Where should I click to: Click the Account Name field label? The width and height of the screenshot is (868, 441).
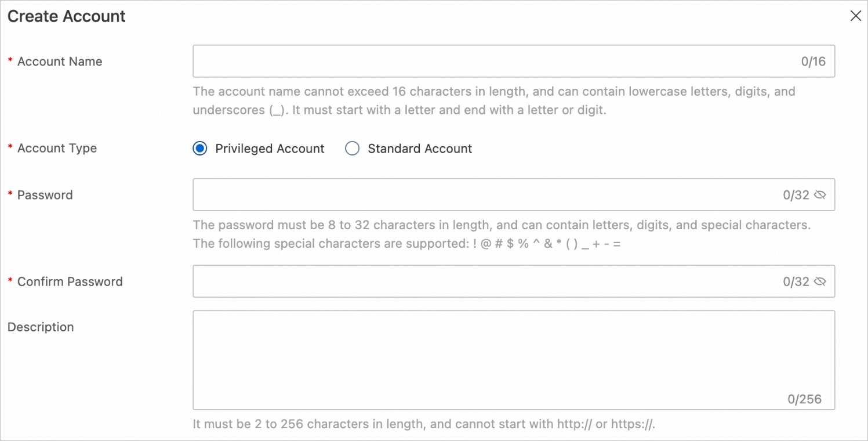(60, 62)
